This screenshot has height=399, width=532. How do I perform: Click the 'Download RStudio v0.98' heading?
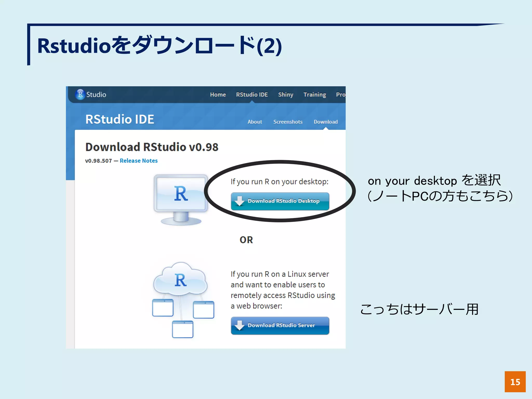coord(152,147)
